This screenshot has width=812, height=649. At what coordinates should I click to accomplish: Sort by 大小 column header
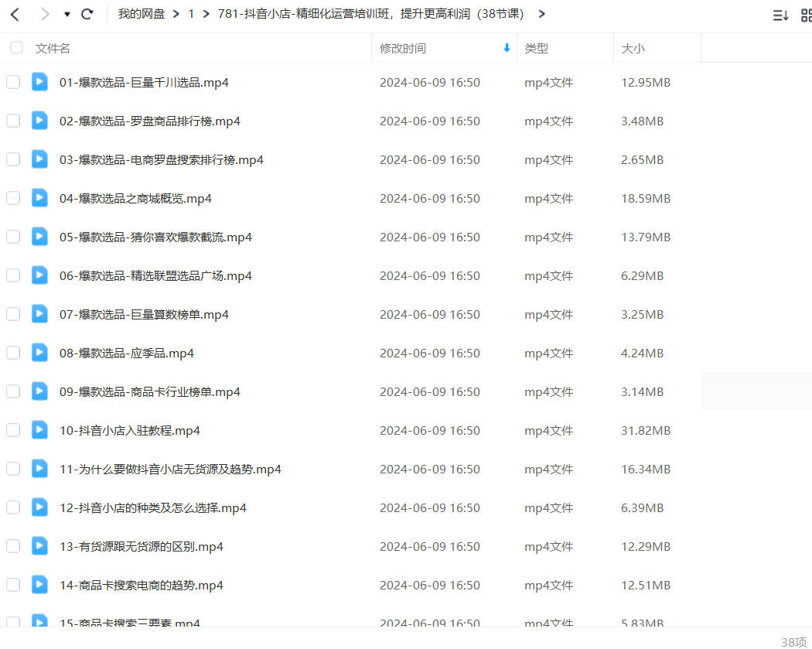[633, 48]
